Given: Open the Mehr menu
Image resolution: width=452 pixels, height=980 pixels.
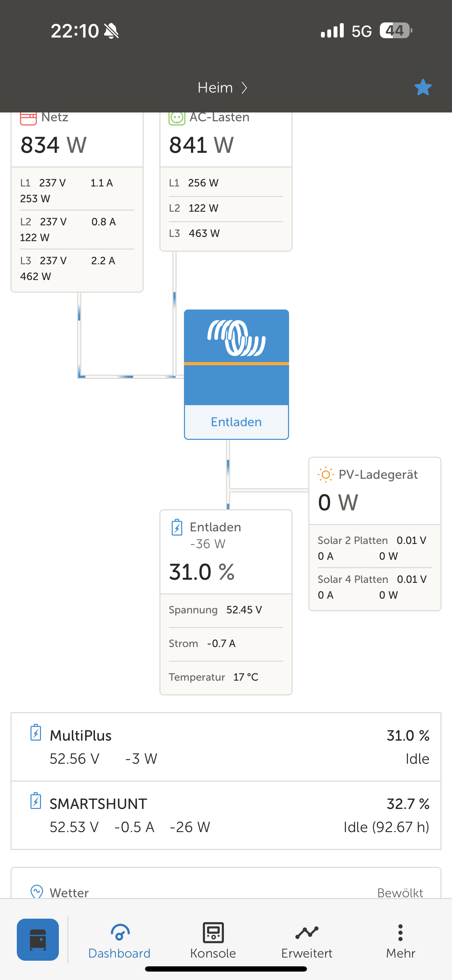Looking at the screenshot, I should 400,941.
